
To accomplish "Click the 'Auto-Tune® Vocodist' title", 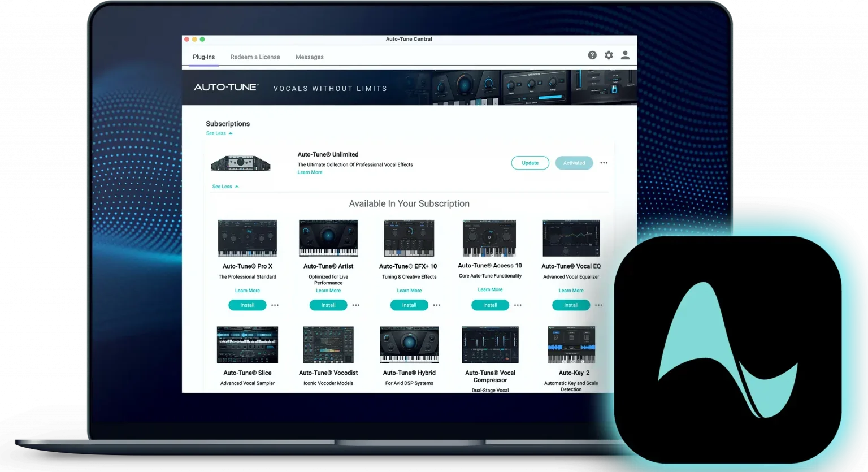I will (328, 373).
